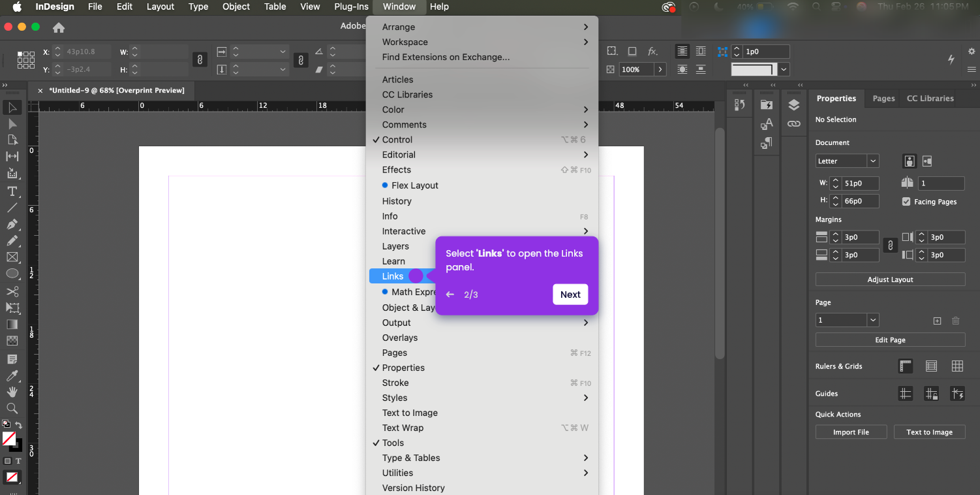Select the Zoom tool
This screenshot has height=495, width=980.
(12, 408)
